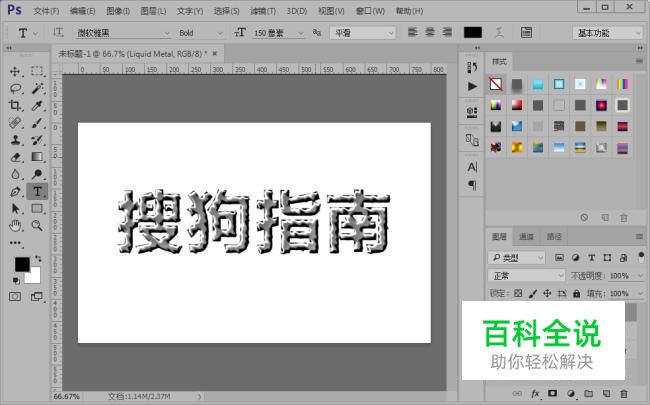Open the 图像(I) menu
Image resolution: width=650 pixels, height=405 pixels.
(x=118, y=11)
